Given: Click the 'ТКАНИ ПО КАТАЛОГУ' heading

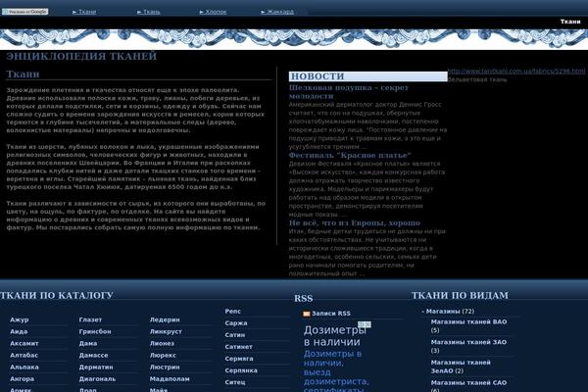Looking at the screenshot, I should coord(57,296).
